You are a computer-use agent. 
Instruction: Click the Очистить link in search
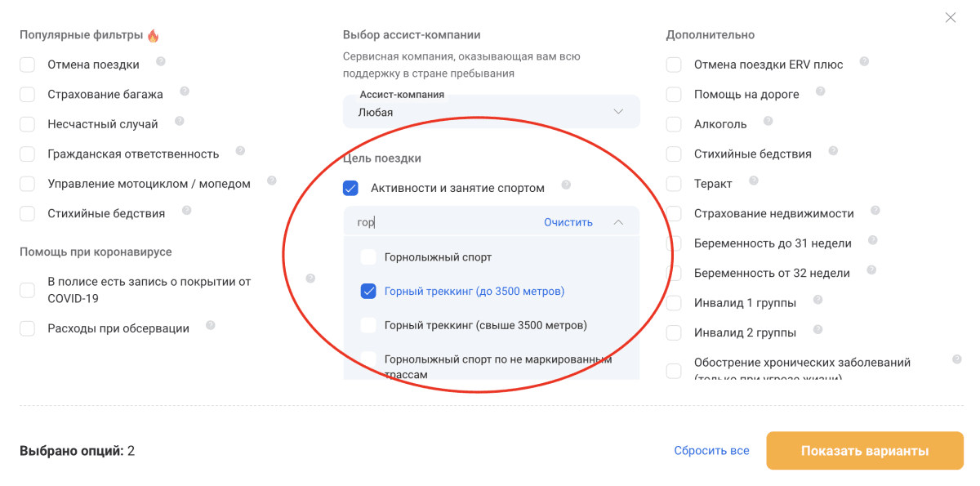coord(568,222)
